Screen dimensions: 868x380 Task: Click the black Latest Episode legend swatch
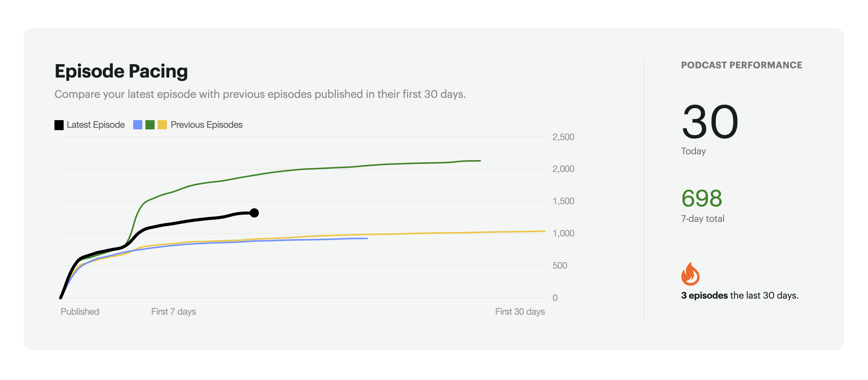(x=59, y=125)
